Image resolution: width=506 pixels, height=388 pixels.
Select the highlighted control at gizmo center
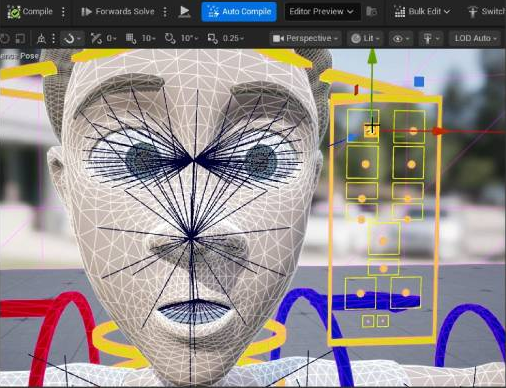[x=371, y=130]
